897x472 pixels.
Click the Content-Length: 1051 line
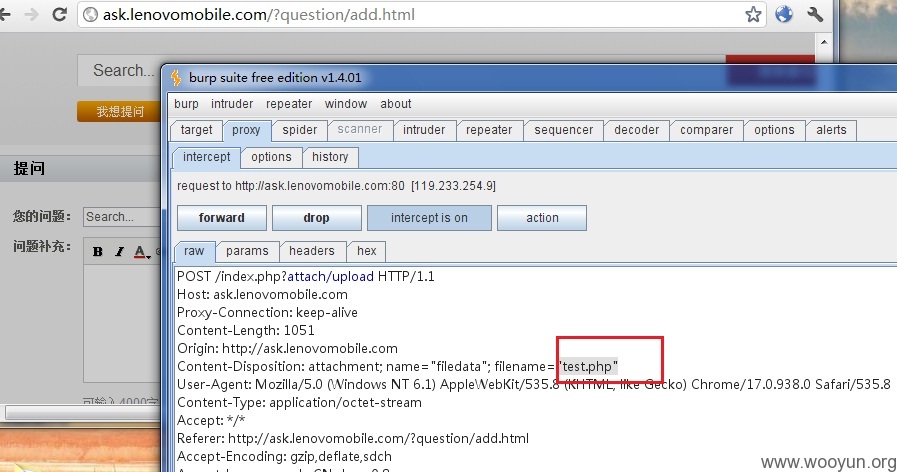click(245, 330)
